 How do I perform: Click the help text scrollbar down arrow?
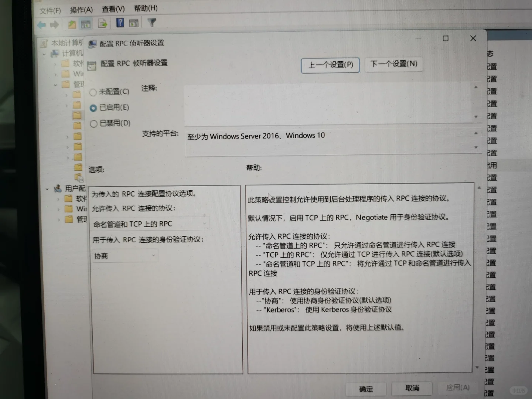[x=478, y=368]
